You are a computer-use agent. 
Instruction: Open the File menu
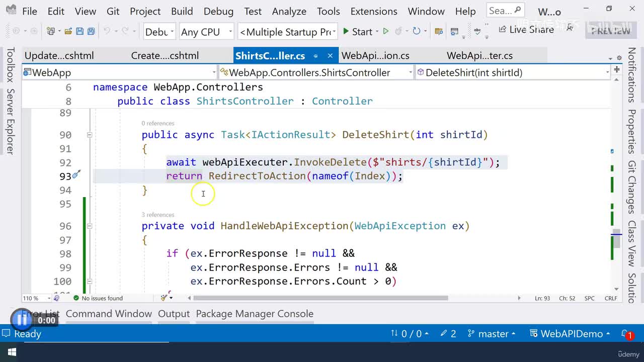[x=30, y=11]
